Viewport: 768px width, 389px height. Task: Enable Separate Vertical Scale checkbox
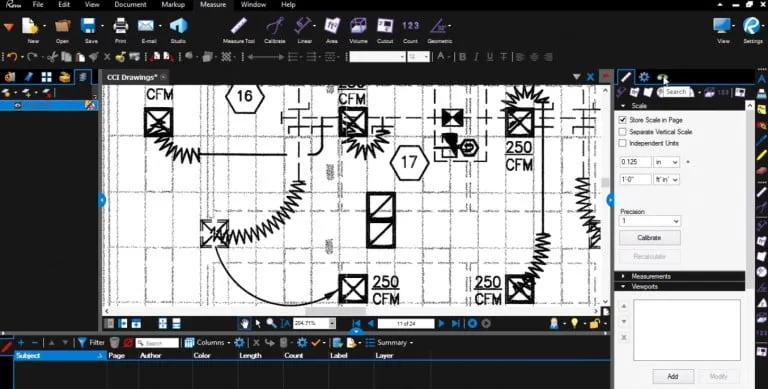[x=623, y=132]
